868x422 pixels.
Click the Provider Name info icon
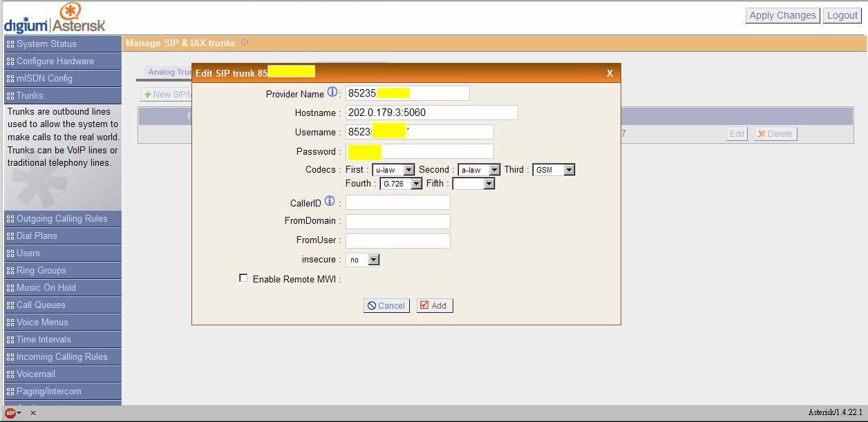point(332,93)
